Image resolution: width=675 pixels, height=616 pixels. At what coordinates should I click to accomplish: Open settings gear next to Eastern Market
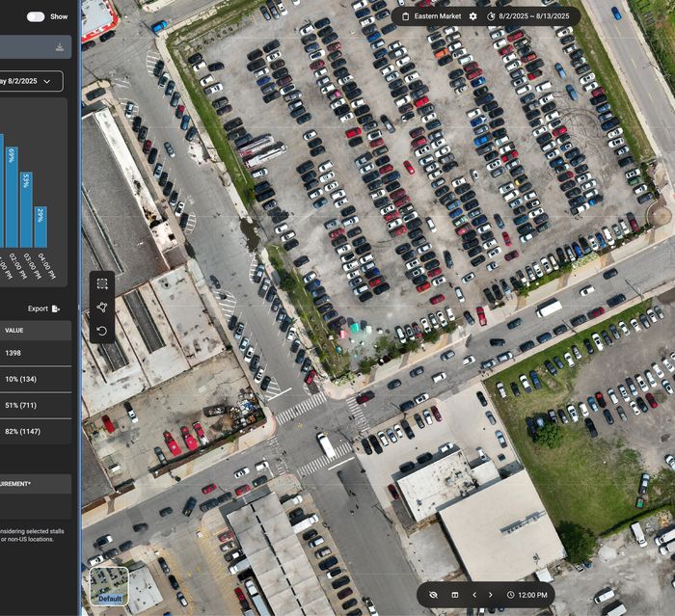point(472,16)
